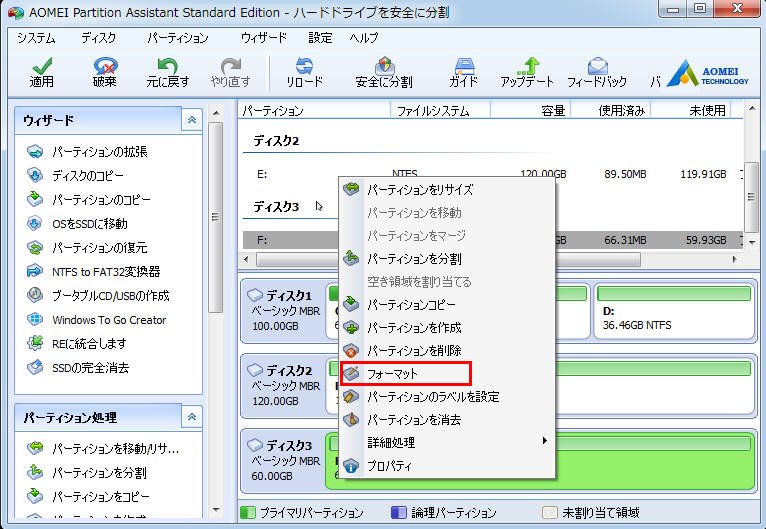766x529 pixels.
Task: Click プライマリパーティション legend swatch
Action: (x=248, y=512)
